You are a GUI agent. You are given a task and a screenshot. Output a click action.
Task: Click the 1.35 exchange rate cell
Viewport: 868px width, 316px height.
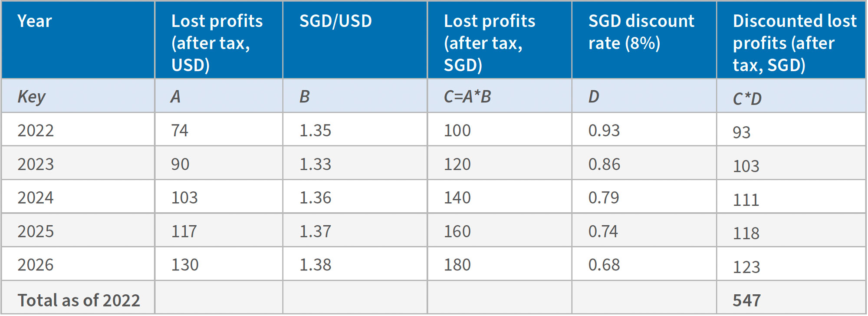315,130
